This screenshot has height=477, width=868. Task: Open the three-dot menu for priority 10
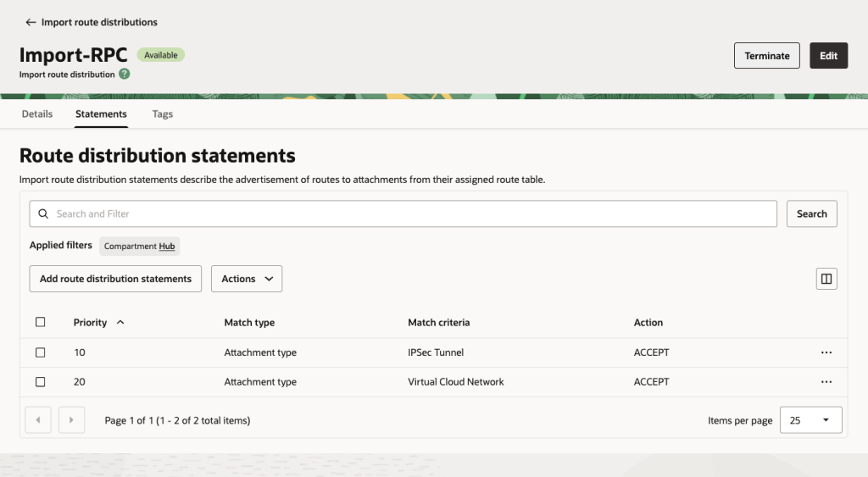pos(826,352)
